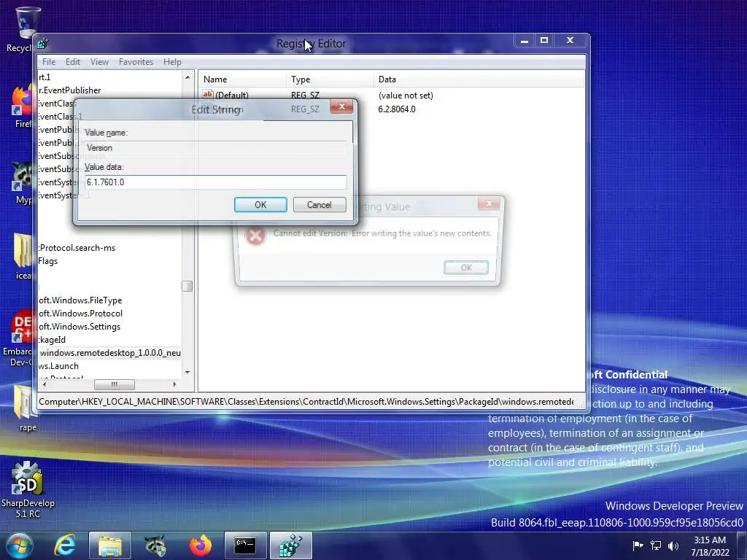The image size is (747, 560).
Task: Open the network icon in system tray
Action: tap(656, 545)
